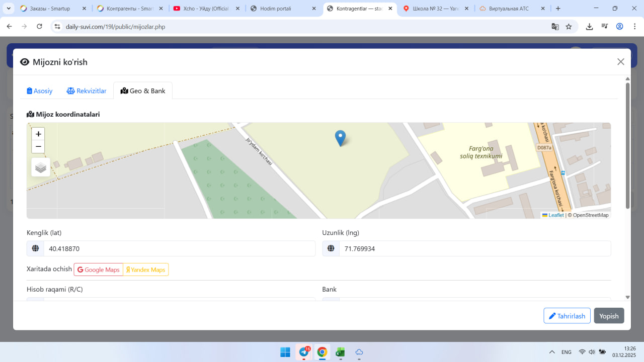
Task: Click the Hisob raqami (R/C) label
Action: point(55,289)
